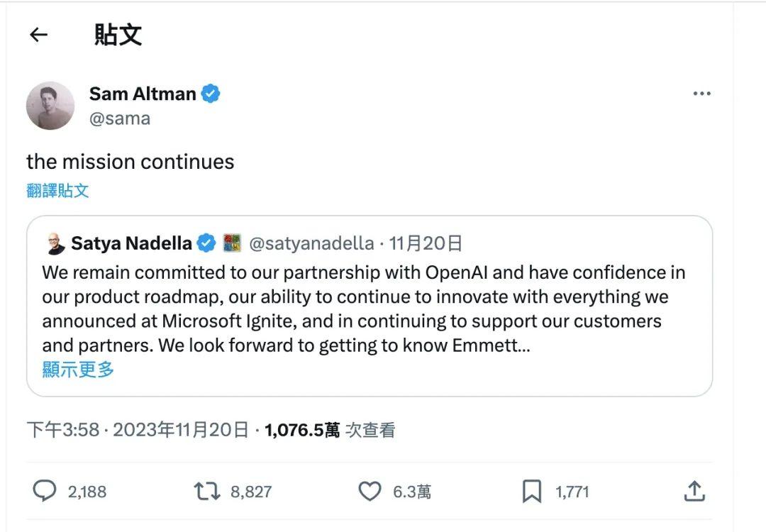Click the back arrow icon
This screenshot has width=766, height=532.
pos(38,35)
